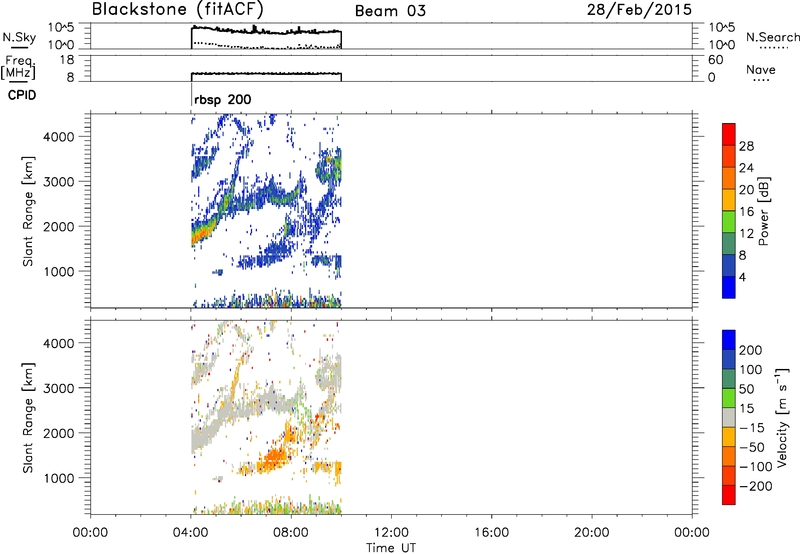Click the '04:00' time axis tick label
Viewport: 800px width, 554px height.
(190, 533)
